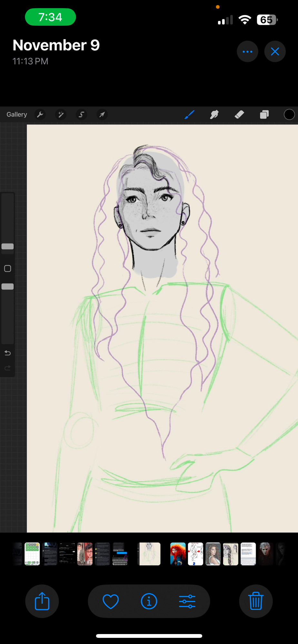Tap the Undo arrow in the sidebar

pyautogui.click(x=7, y=353)
